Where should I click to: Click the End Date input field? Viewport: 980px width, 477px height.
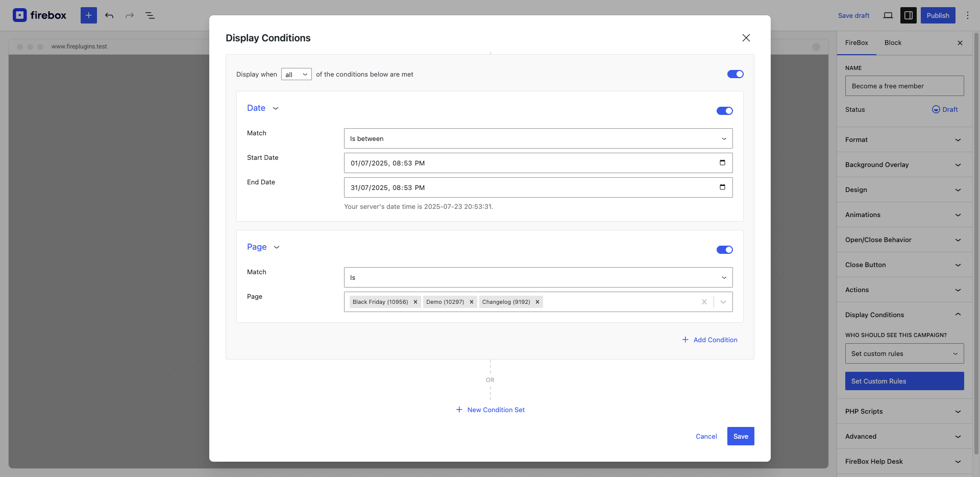coord(538,187)
